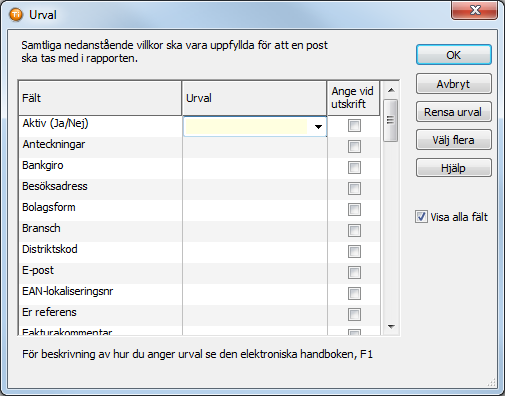
Task: Click the Urval cell for Er referens
Action: pyautogui.click(x=255, y=315)
